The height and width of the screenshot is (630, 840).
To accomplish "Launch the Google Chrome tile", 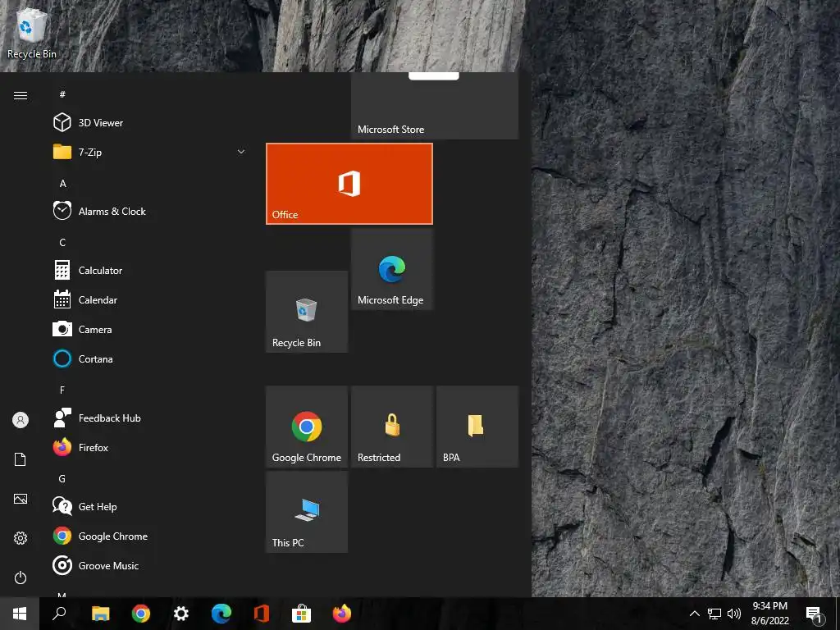I will pos(307,427).
